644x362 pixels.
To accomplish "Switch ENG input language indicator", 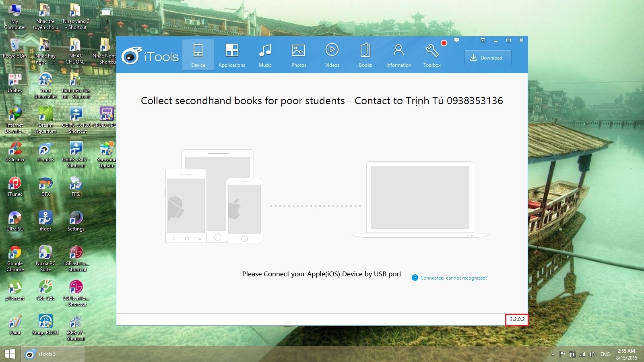I will [x=605, y=354].
